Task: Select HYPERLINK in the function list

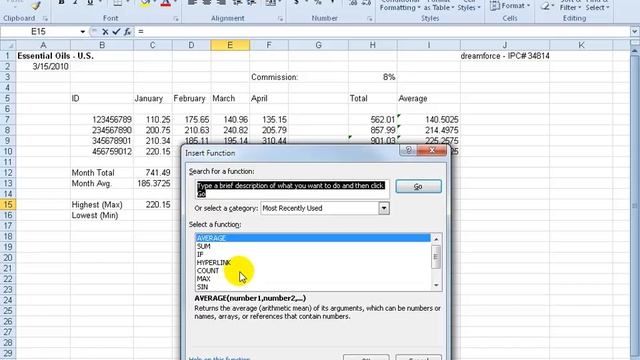Action: click(313, 262)
